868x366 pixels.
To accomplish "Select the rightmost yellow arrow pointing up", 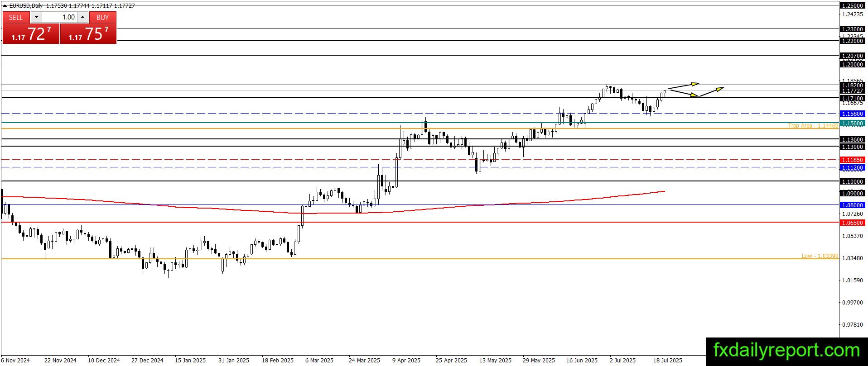I will 712,91.
